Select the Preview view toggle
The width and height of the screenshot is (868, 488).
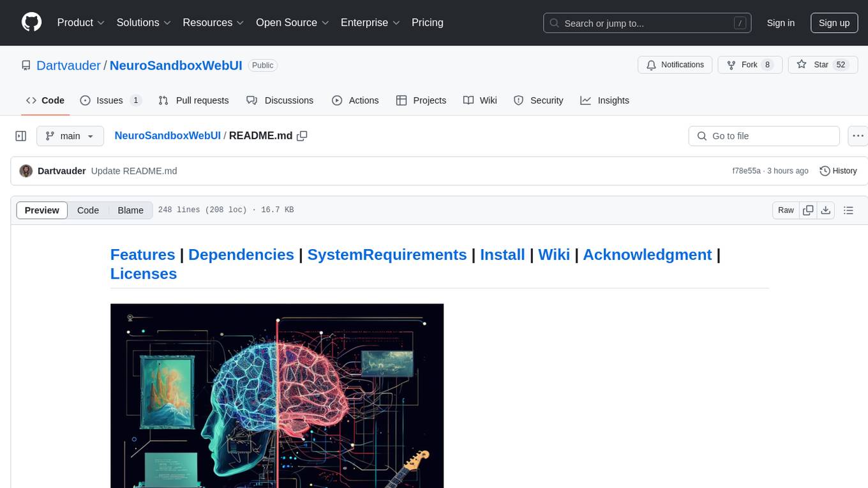42,210
